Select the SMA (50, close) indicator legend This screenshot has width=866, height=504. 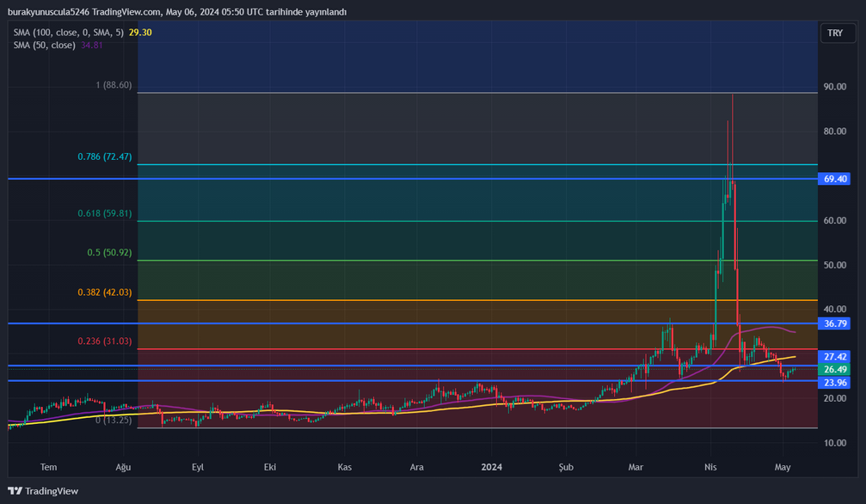click(x=44, y=46)
